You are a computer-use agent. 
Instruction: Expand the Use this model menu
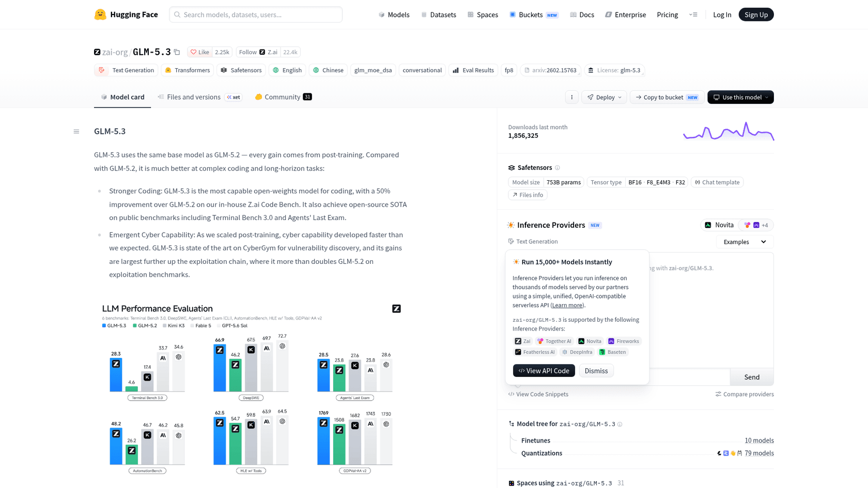740,97
